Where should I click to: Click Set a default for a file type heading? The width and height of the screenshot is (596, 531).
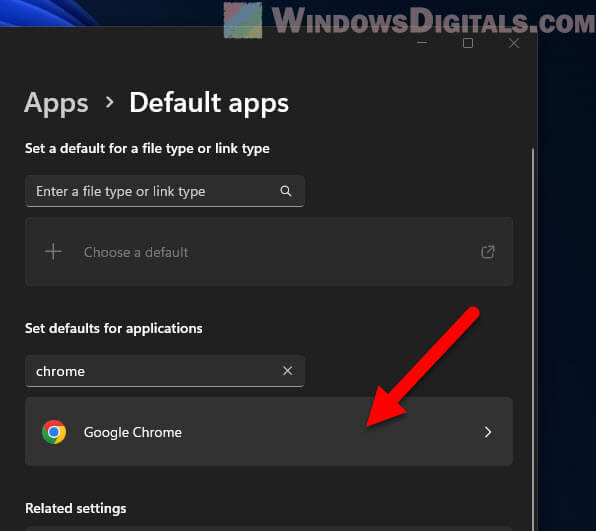tap(147, 149)
